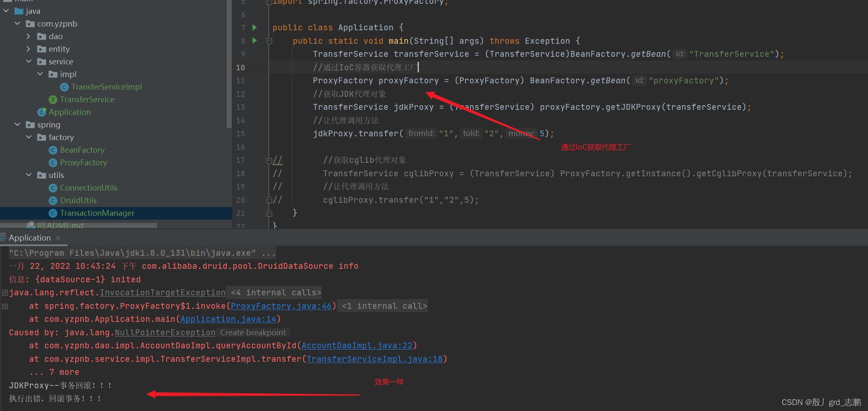Click the TransferServiceImpl class icon
This screenshot has height=411, width=868.
(x=64, y=87)
